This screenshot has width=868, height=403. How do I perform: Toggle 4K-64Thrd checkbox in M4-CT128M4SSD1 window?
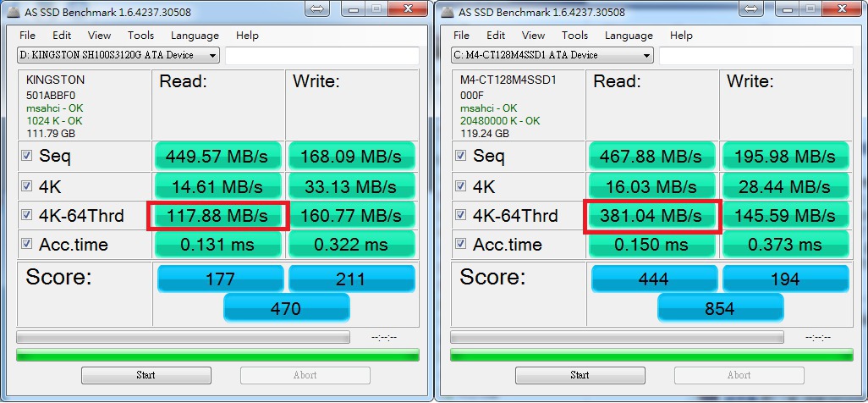point(460,215)
